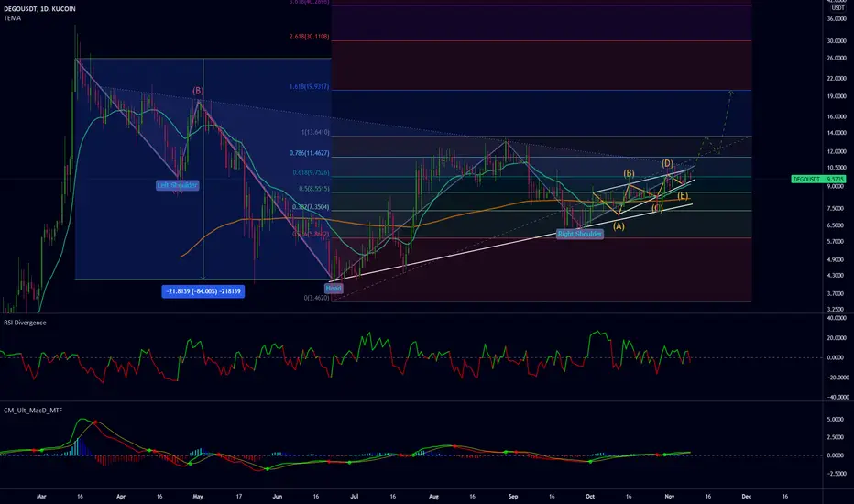This screenshot has height=504, width=854.
Task: Click 14.0000 on the price axis
Action: [x=837, y=133]
